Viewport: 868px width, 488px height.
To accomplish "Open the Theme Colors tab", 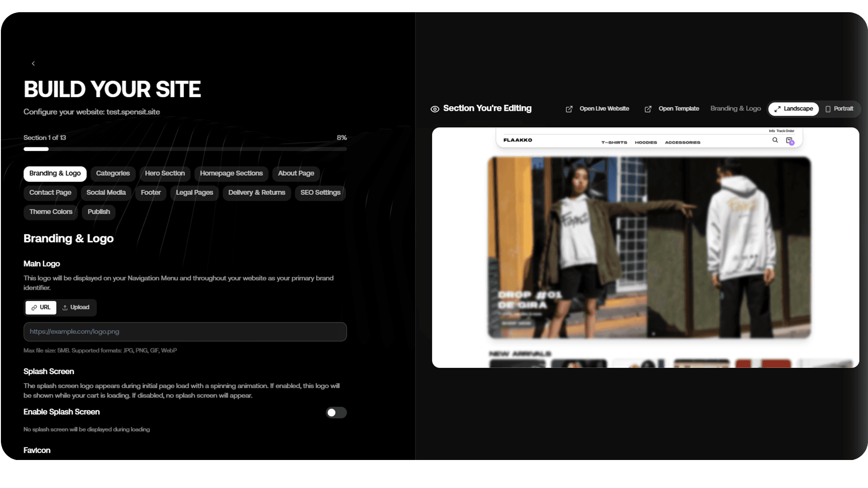I will pos(51,212).
